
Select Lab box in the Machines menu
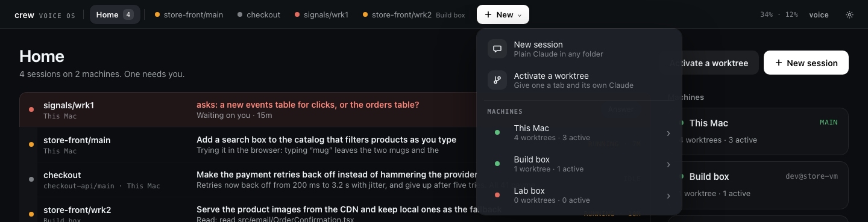[x=579, y=196]
